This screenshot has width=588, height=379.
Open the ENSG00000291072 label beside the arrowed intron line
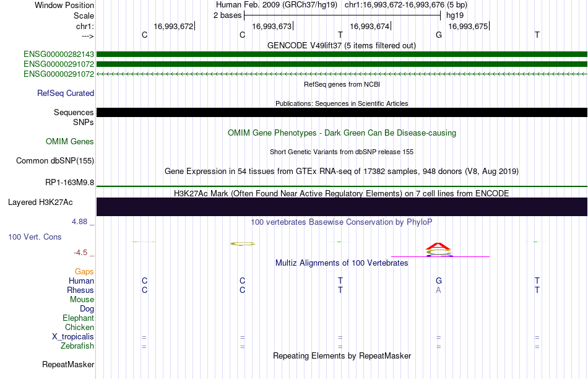coord(59,74)
